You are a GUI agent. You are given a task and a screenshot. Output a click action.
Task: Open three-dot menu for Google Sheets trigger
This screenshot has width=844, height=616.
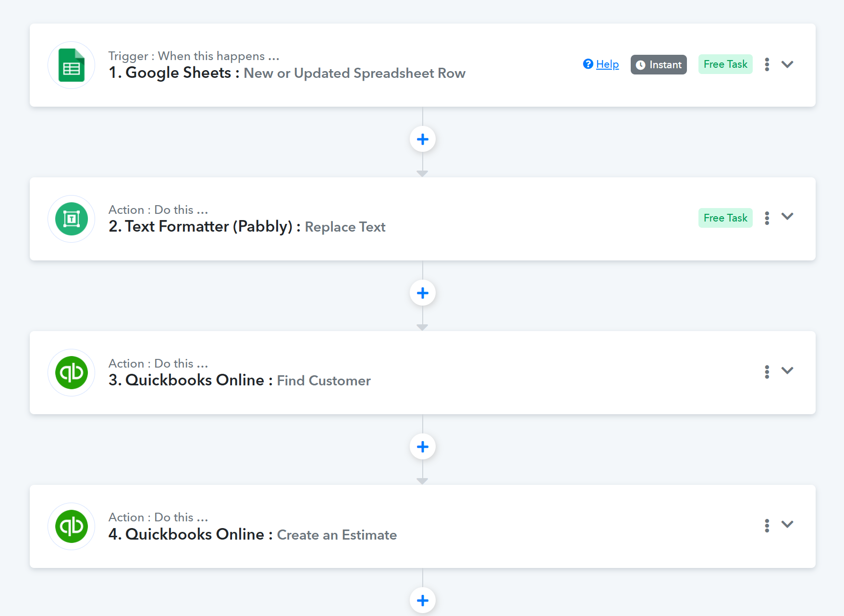click(767, 64)
